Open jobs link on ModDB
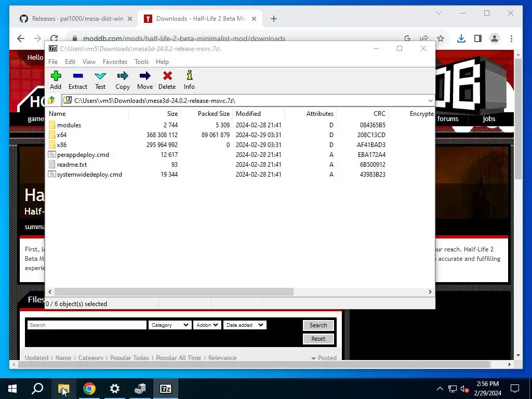 tap(488, 119)
